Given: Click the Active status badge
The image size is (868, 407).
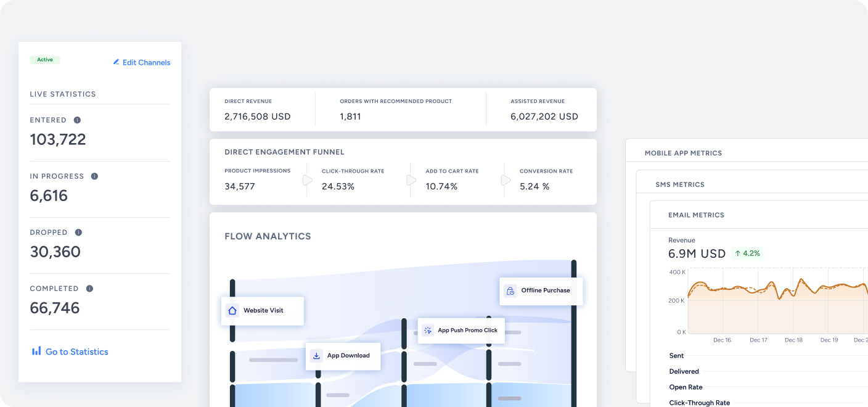Looking at the screenshot, I should (x=45, y=60).
